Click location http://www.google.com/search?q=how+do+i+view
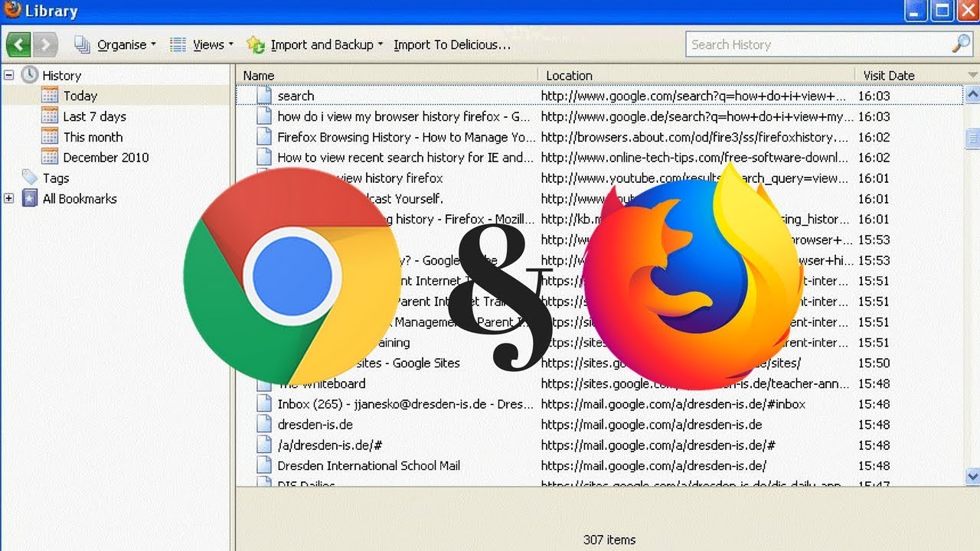 pyautogui.click(x=694, y=96)
